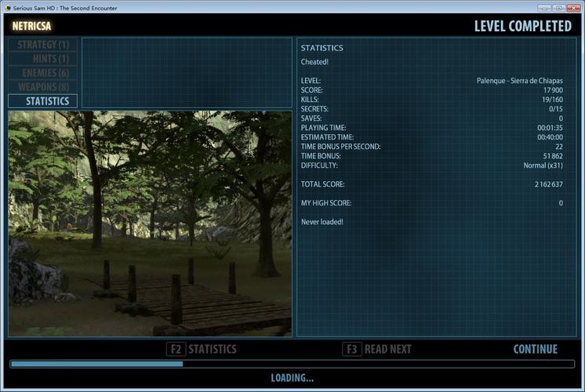Click the kills value 19/160
Screen dimensions: 585x392
click(552, 100)
